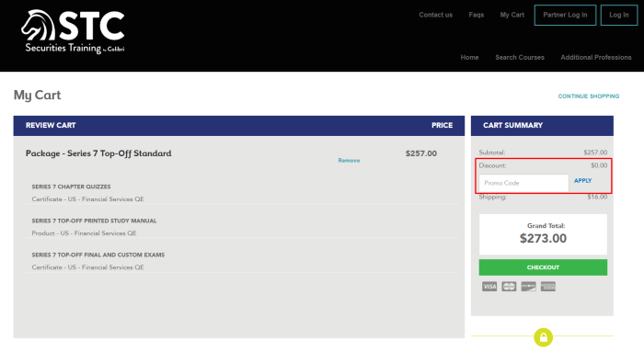This screenshot has height=351, width=644.
Task: Click the $16.00 shipping amount
Action: (x=597, y=197)
